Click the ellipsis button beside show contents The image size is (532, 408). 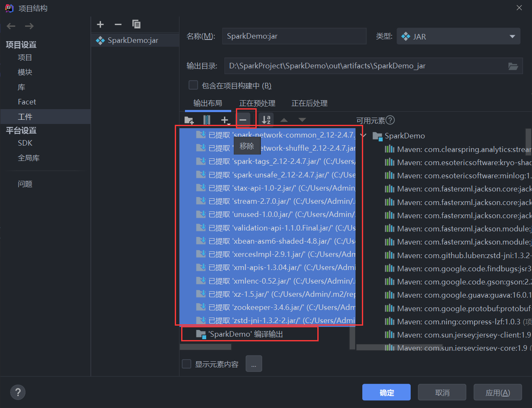pyautogui.click(x=254, y=364)
